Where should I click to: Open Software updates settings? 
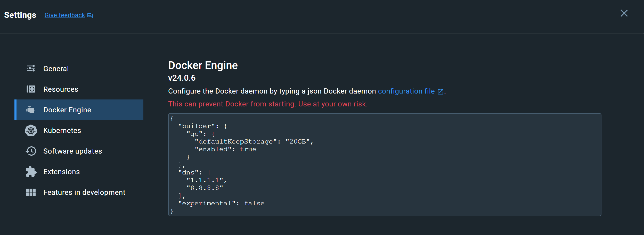point(79,151)
